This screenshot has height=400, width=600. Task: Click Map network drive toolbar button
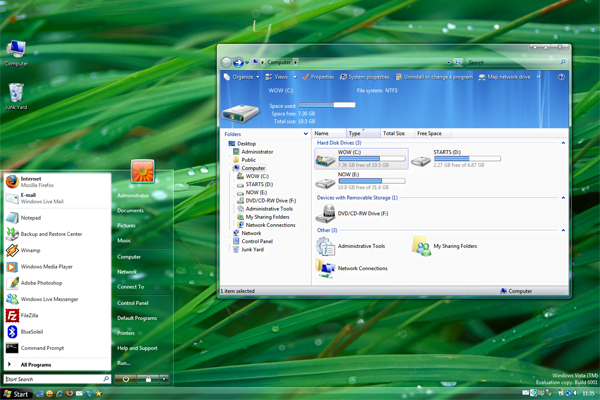[504, 77]
